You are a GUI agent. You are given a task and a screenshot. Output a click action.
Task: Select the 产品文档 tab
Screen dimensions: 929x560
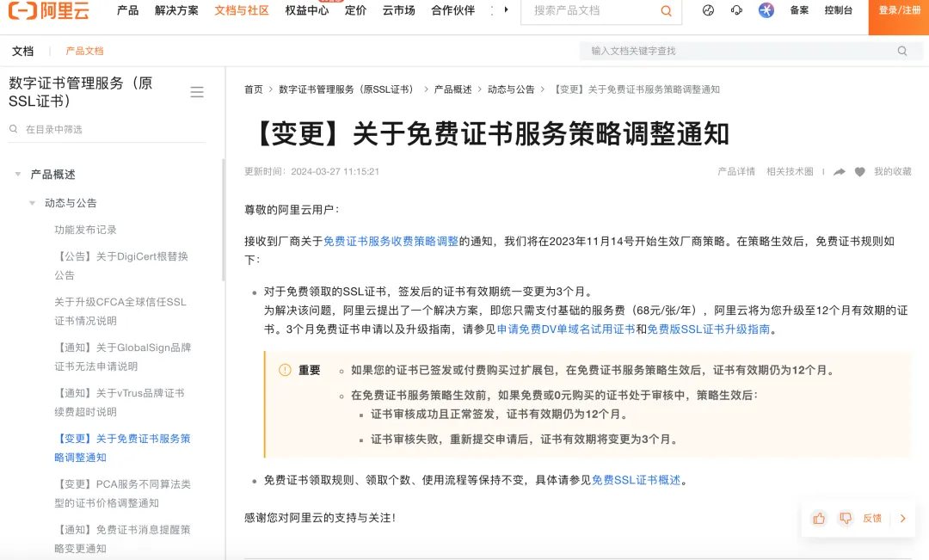(x=84, y=51)
